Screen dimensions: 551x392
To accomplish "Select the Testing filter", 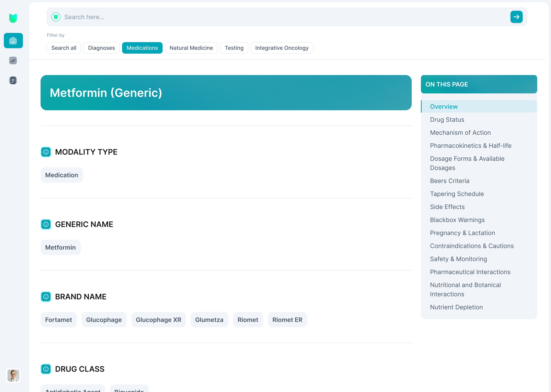I will [234, 48].
